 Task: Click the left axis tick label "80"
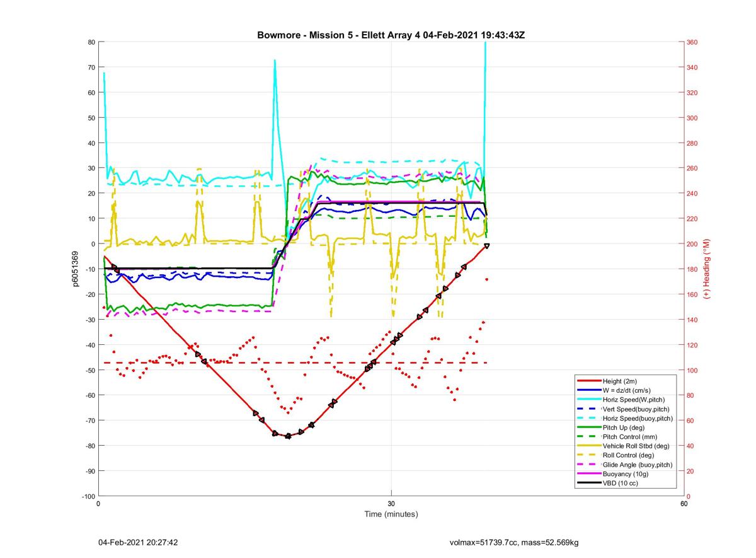pyautogui.click(x=91, y=42)
